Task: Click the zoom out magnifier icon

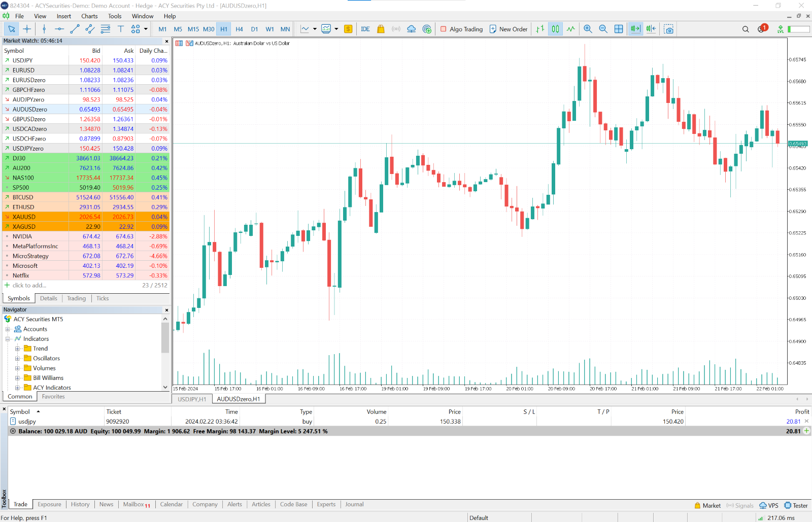Action: pyautogui.click(x=603, y=29)
